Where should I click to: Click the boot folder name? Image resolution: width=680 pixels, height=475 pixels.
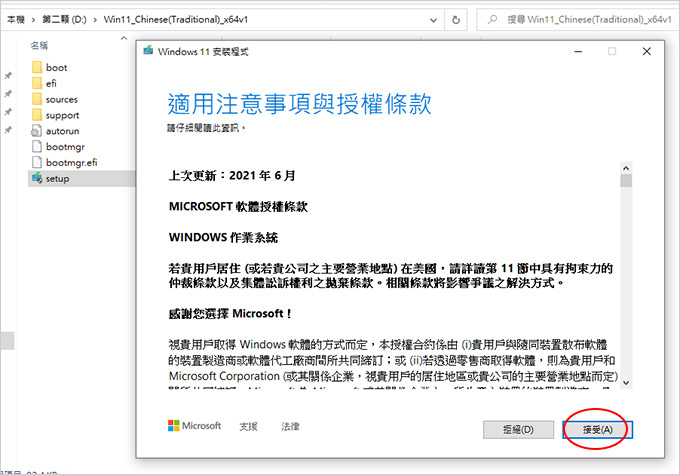[x=56, y=67]
